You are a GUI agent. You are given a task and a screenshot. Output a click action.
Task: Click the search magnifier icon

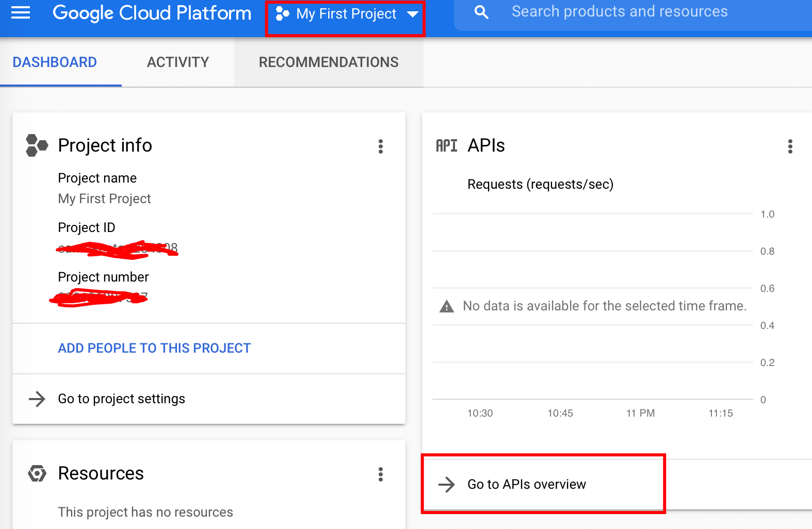pos(481,12)
